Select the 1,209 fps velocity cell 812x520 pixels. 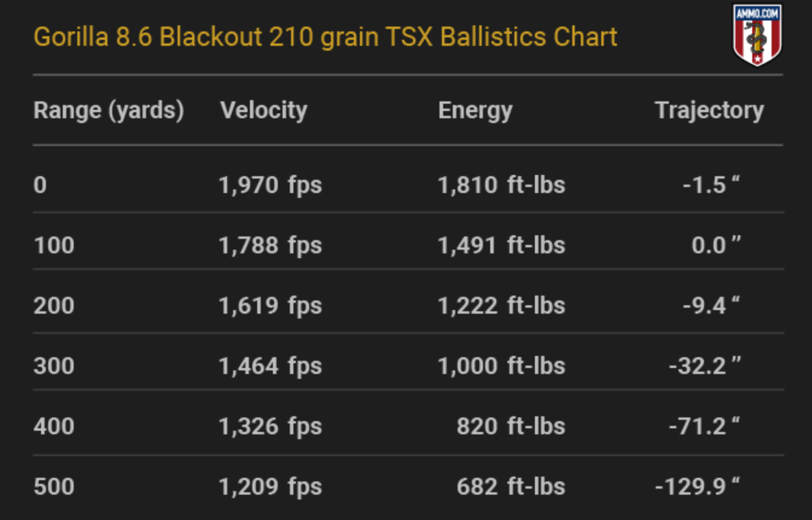pos(270,487)
